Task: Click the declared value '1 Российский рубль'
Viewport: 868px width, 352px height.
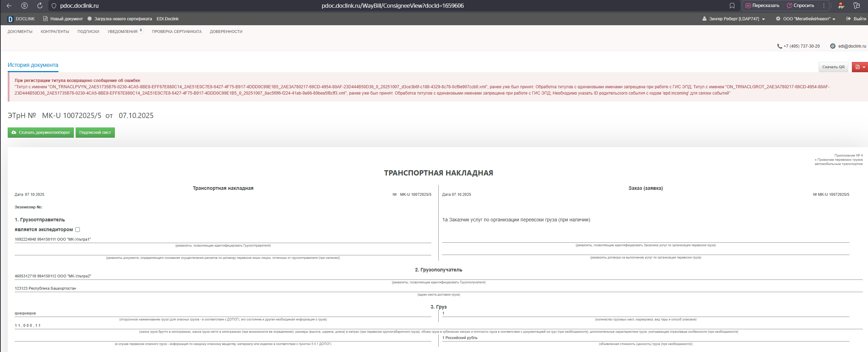Action: click(x=460, y=338)
